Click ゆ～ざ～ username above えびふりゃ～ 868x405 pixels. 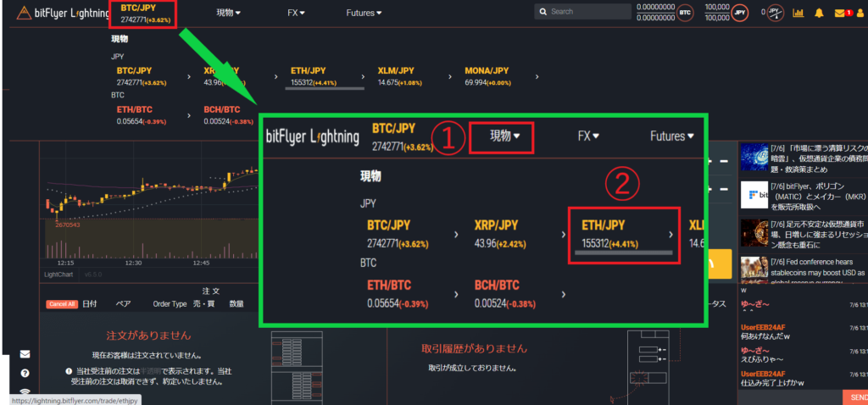[755, 350]
